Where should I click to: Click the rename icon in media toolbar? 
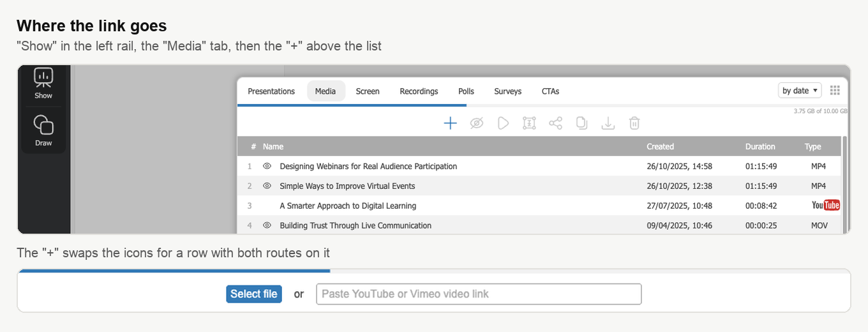click(529, 123)
